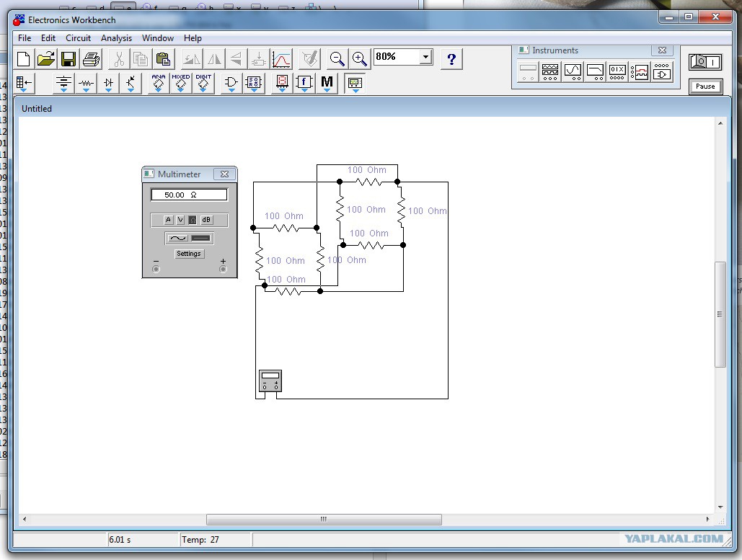Open the zoom percentage dropdown
This screenshot has height=560, width=742.
(x=426, y=57)
